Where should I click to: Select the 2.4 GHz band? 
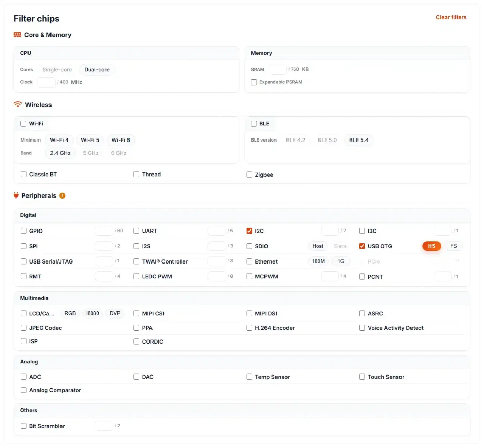click(x=60, y=153)
